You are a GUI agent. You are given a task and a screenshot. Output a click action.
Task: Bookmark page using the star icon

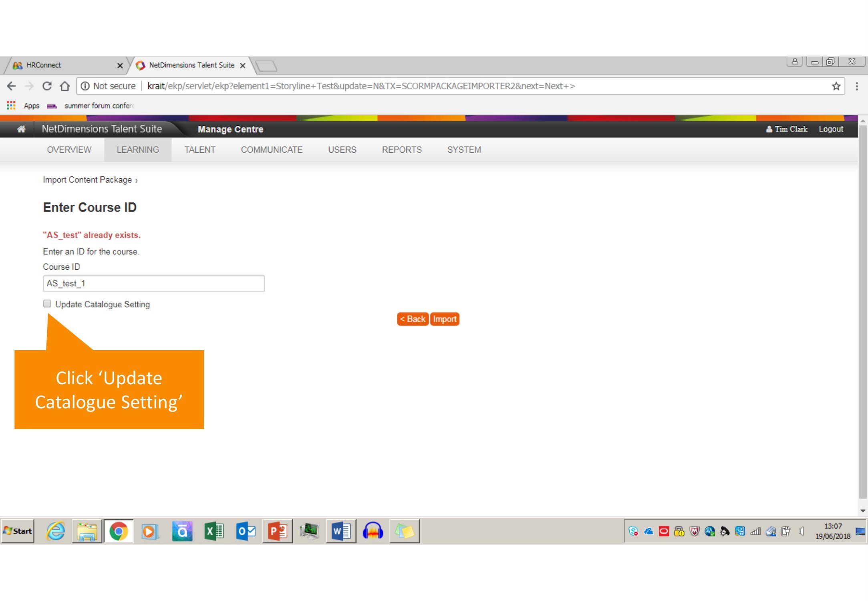pyautogui.click(x=836, y=86)
